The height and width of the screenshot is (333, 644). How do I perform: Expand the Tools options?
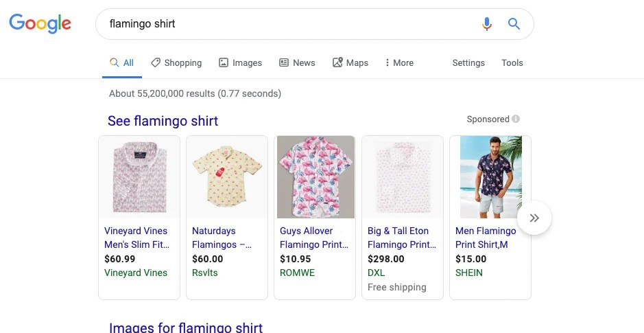[x=512, y=62]
